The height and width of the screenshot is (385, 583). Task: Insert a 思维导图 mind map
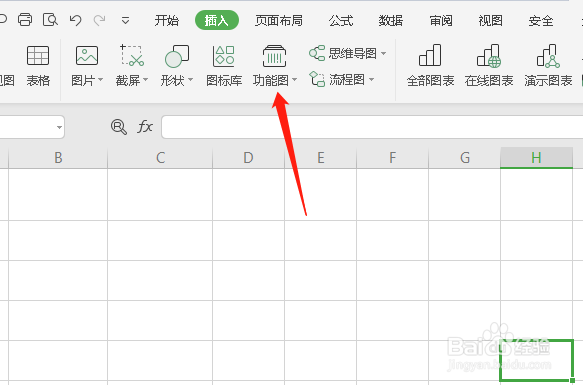(343, 53)
